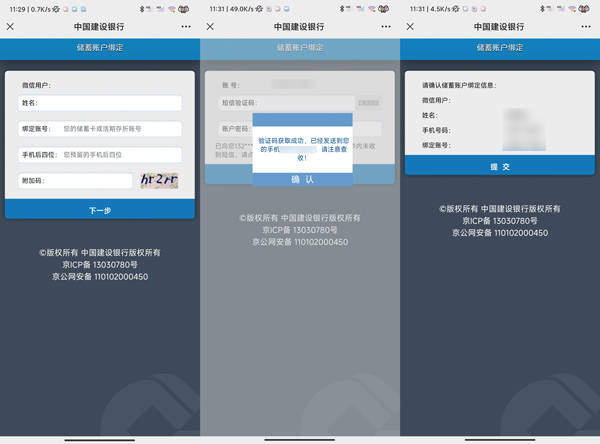Image resolution: width=600 pixels, height=444 pixels.
Task: Click the 姓名 name input field
Action: tap(110, 103)
